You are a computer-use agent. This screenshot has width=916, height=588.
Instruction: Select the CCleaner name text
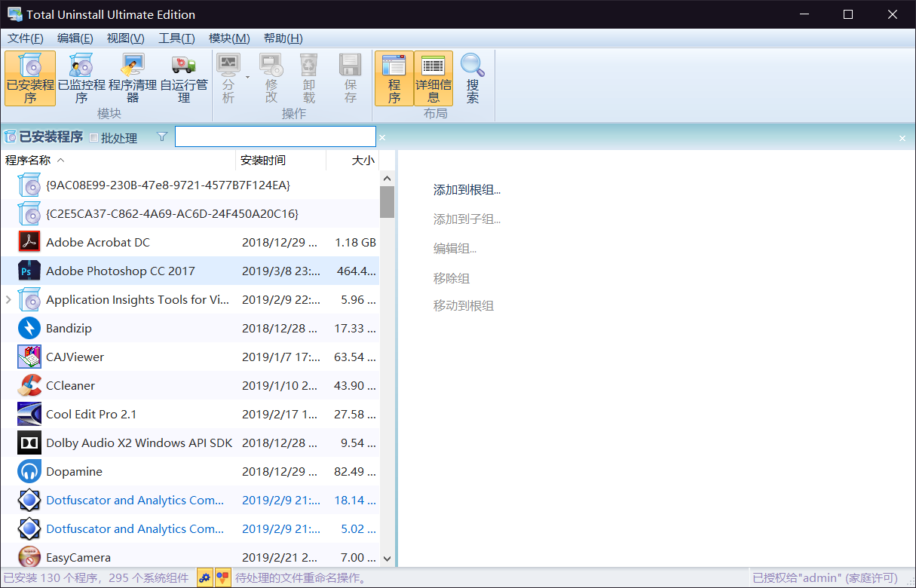(70, 385)
